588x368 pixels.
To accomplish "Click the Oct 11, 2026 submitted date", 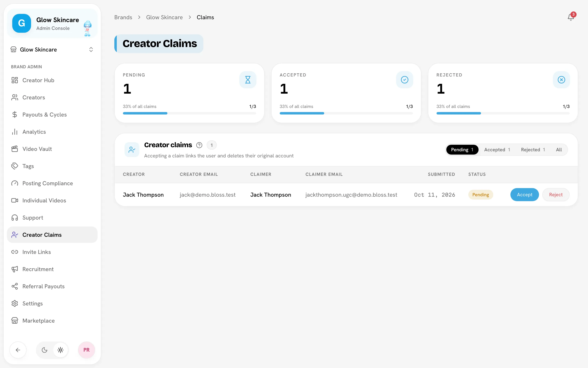I will click(x=434, y=195).
